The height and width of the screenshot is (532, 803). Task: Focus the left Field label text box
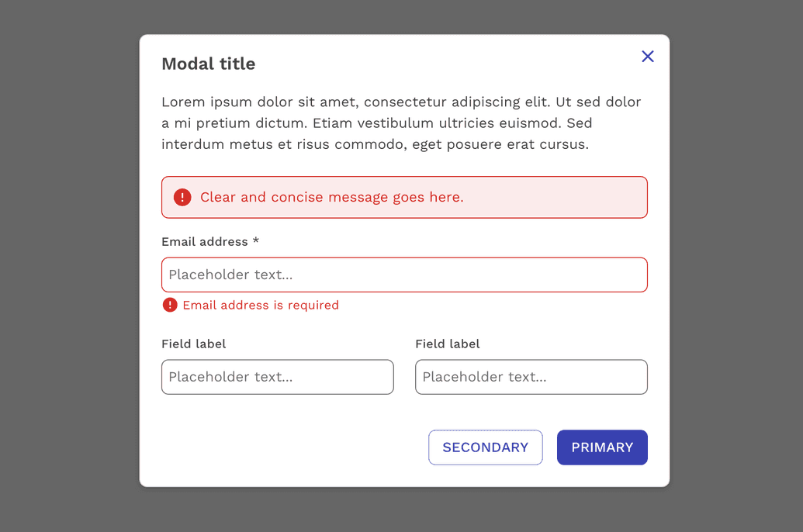pyautogui.click(x=277, y=377)
